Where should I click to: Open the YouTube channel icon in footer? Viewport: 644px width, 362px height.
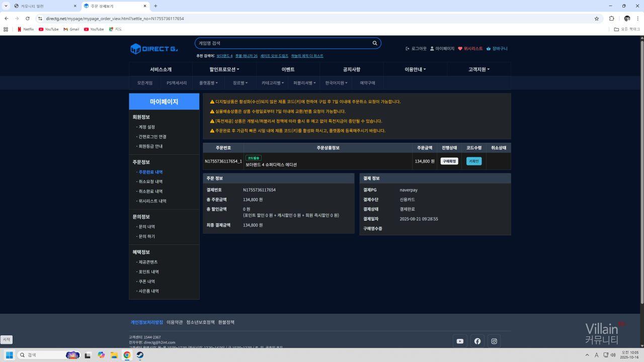(460, 341)
